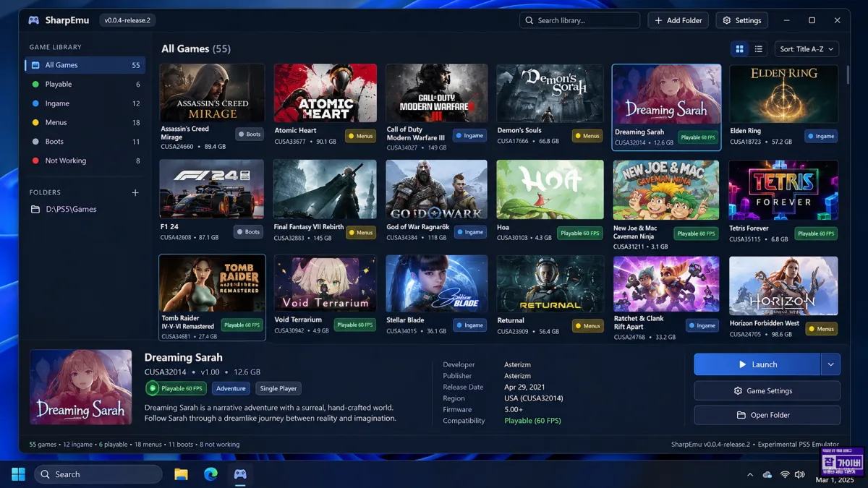Expand the Launch options dropdown arrow

pos(830,364)
